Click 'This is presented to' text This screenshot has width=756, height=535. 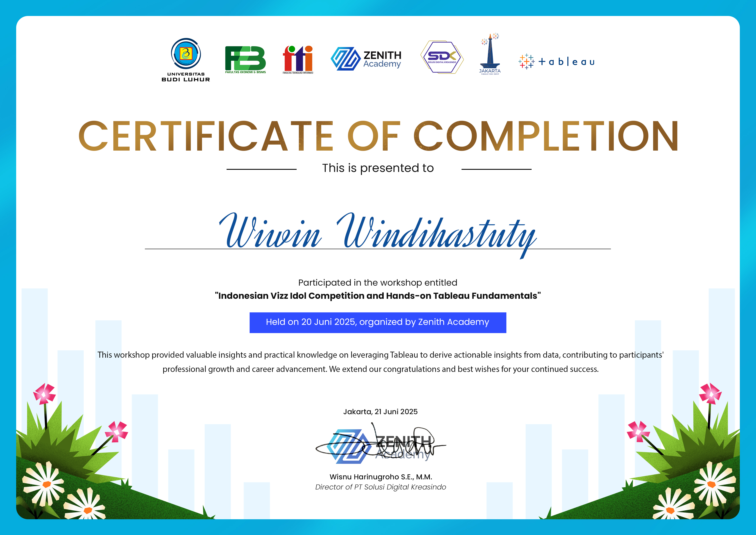point(378,168)
